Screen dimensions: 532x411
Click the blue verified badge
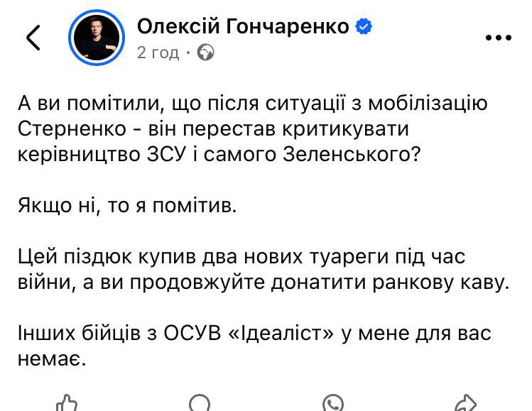(364, 27)
